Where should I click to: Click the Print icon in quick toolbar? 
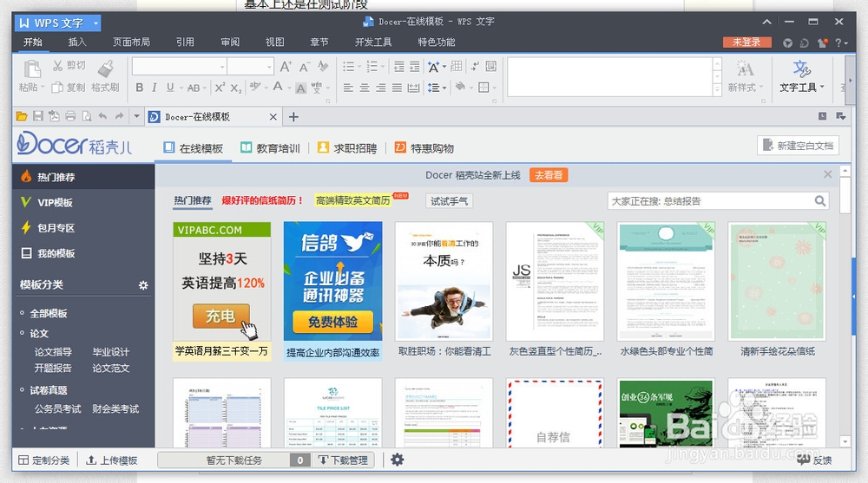click(70, 116)
